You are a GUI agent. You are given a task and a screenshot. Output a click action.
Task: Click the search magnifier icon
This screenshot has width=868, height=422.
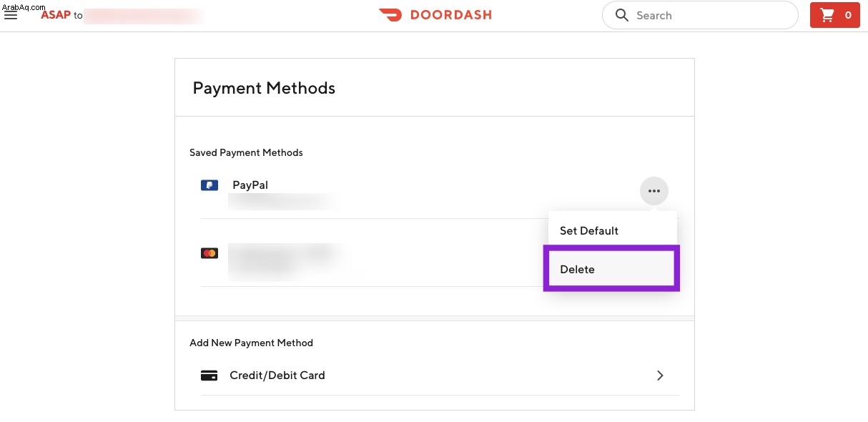tap(622, 15)
